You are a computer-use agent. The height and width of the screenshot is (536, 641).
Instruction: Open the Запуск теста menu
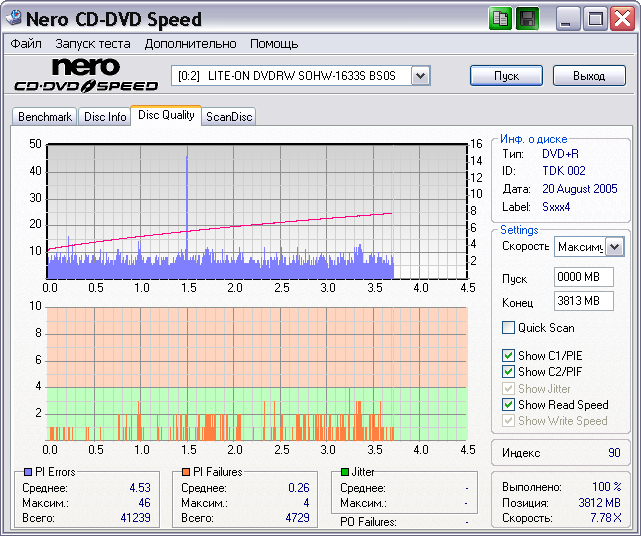pos(93,44)
